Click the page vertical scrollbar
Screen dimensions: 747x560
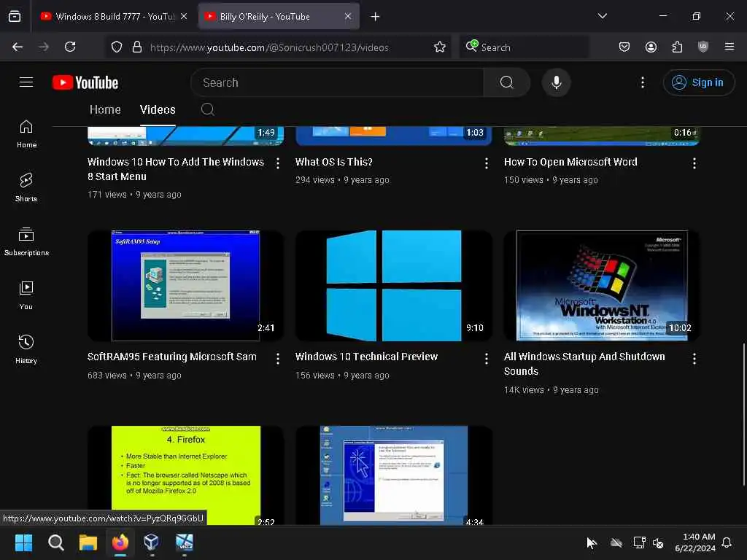743,414
